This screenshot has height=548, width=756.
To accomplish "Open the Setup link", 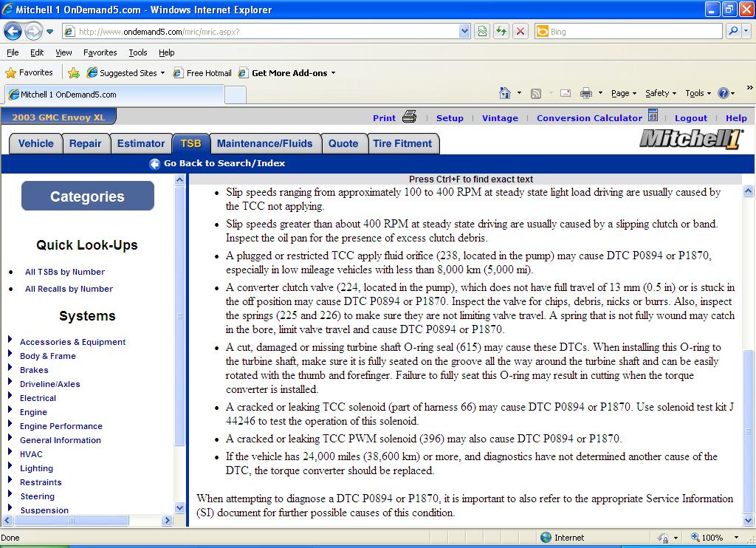I will tap(450, 118).
